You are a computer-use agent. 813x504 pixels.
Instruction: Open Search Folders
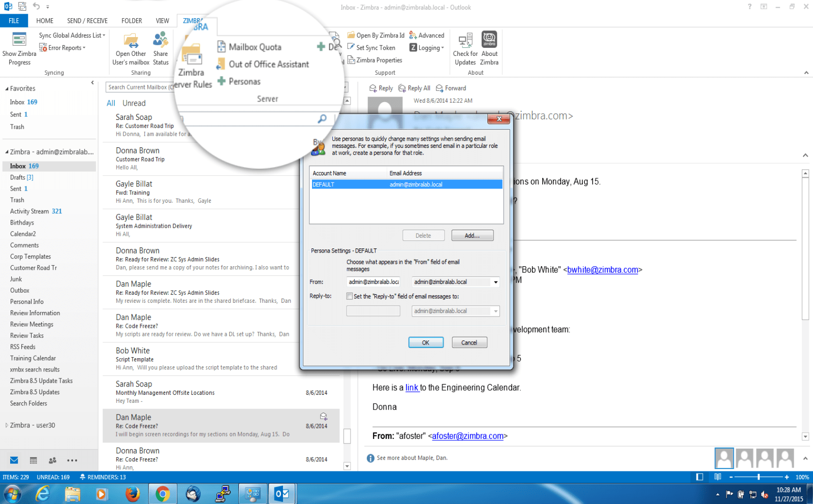click(x=28, y=403)
